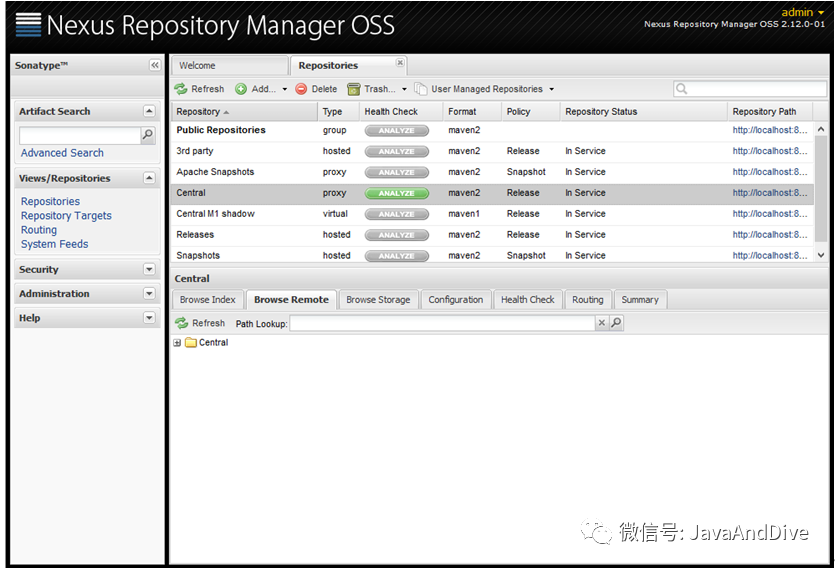Click the Artifact Search magnifier icon
The image size is (835, 568).
[x=148, y=135]
